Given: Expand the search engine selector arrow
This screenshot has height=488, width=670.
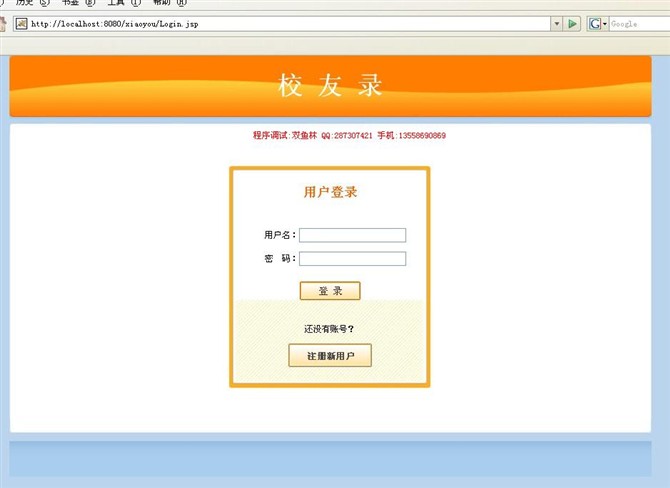Looking at the screenshot, I should click(x=605, y=23).
